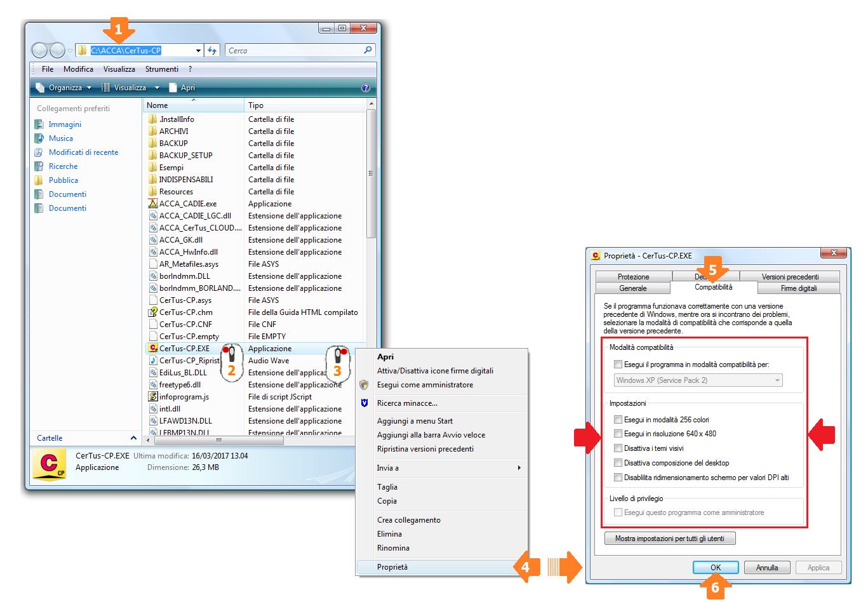
Task: Click the large CerTus-CP icon in details pane
Action: (x=50, y=464)
